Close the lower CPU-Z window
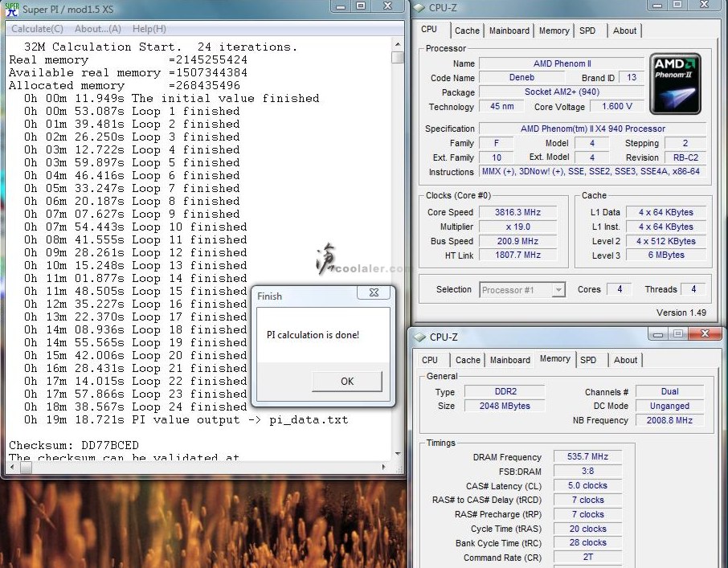The width and height of the screenshot is (728, 568). 705,333
